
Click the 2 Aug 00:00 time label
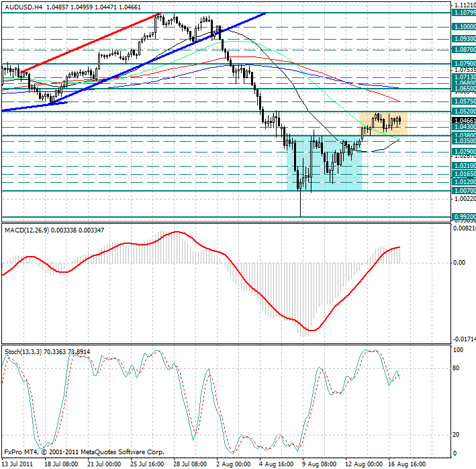(x=234, y=464)
